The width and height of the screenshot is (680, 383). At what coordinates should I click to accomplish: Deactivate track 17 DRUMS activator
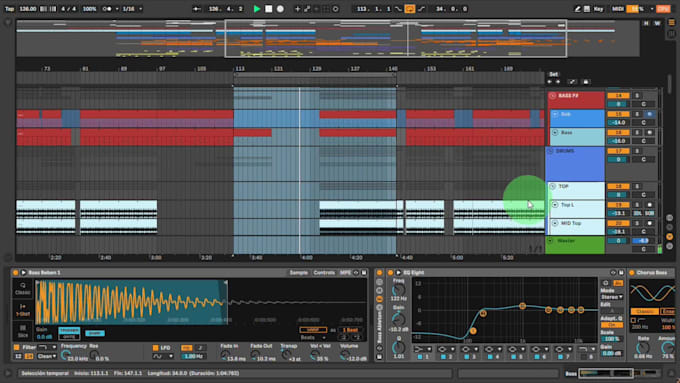618,151
